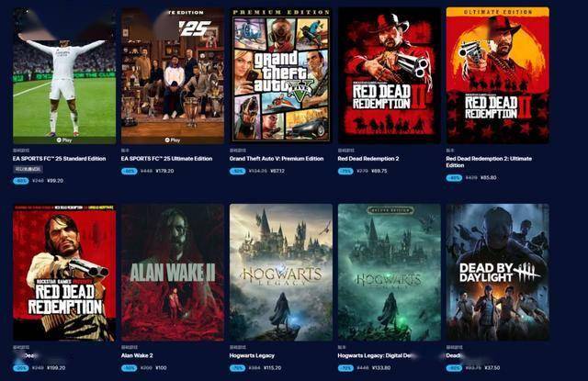Open the Grand Theft Auto V cover art

click(x=281, y=75)
